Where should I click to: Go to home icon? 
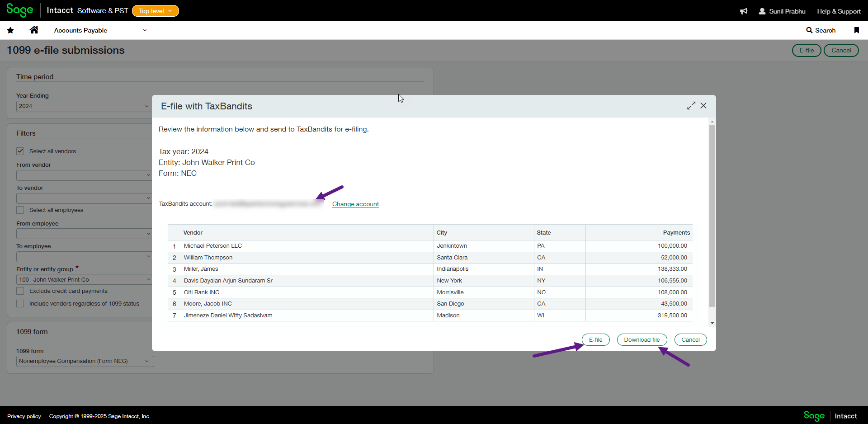[x=34, y=30]
